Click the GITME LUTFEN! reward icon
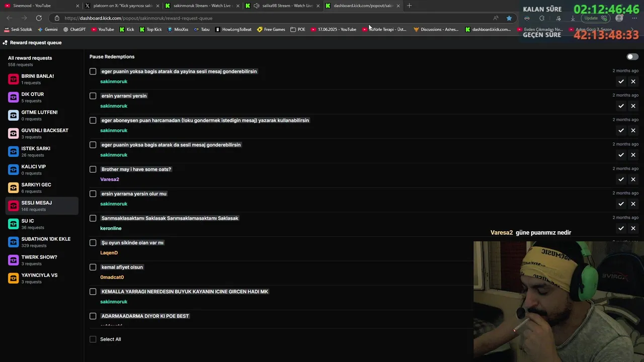Viewport: 644px width, 362px height. (13, 115)
